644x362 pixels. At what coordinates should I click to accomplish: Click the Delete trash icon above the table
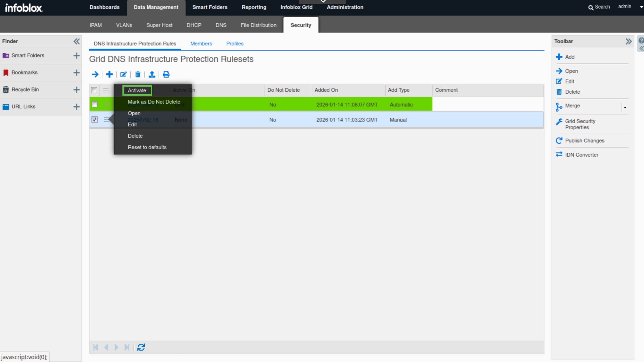(x=138, y=74)
